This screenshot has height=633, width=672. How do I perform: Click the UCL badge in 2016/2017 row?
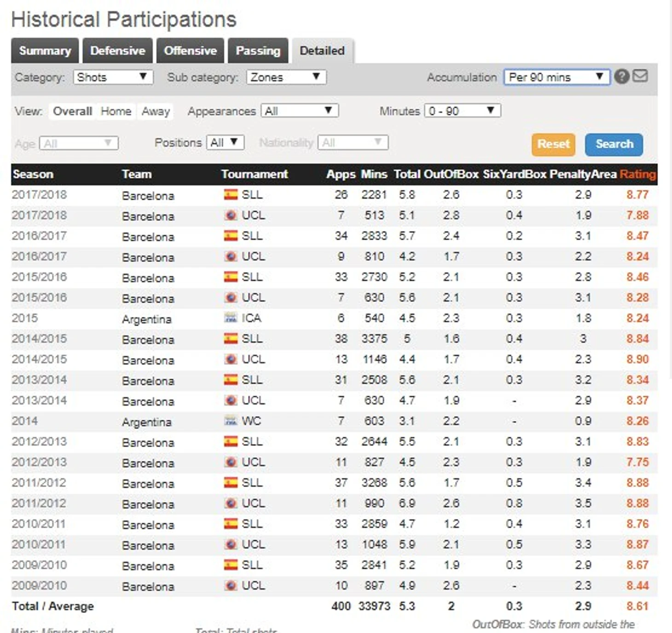coord(231,256)
